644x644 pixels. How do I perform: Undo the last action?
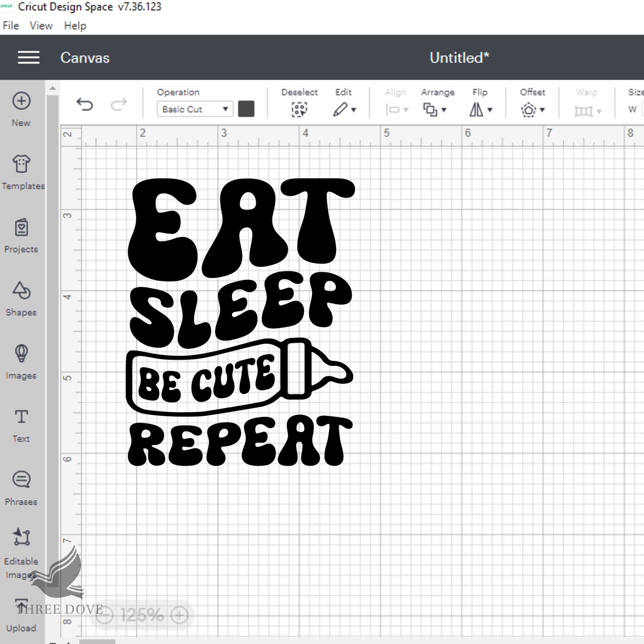click(85, 105)
